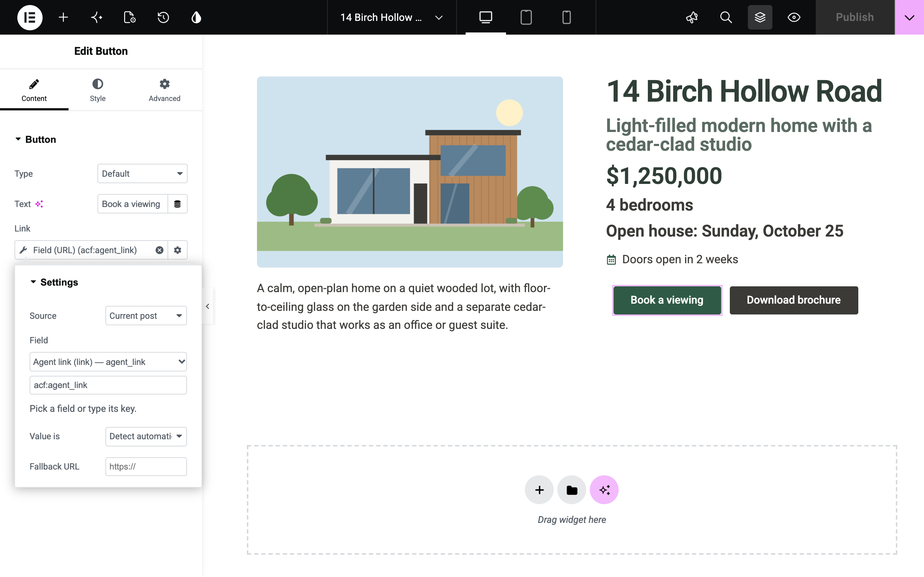Switch to the Style tab
The height and width of the screenshot is (577, 924).
[x=98, y=90]
